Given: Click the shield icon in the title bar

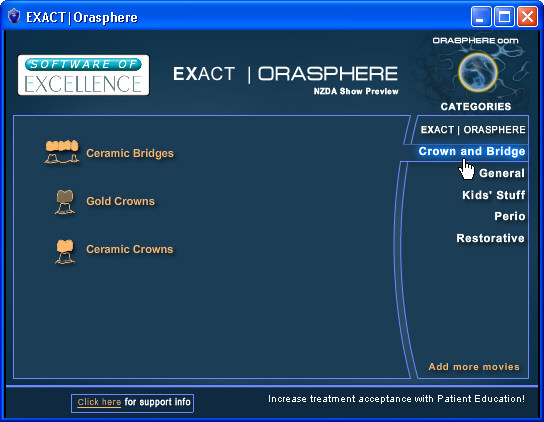Looking at the screenshot, I should (14, 16).
